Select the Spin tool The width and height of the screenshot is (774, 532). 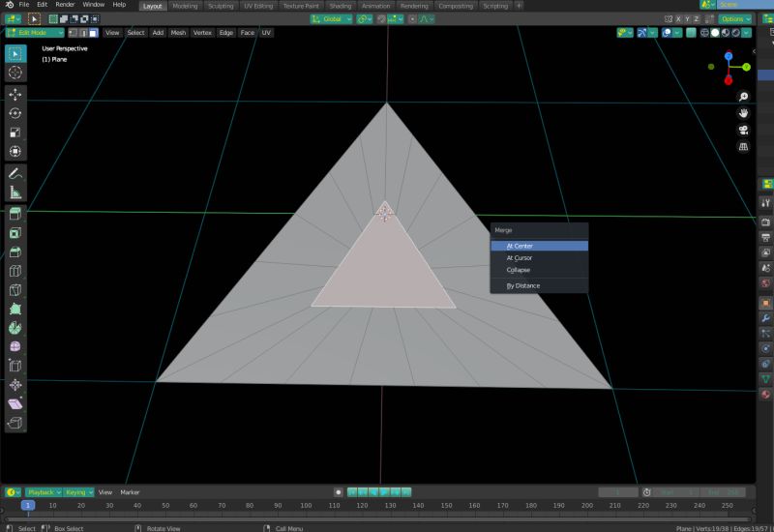tap(15, 328)
